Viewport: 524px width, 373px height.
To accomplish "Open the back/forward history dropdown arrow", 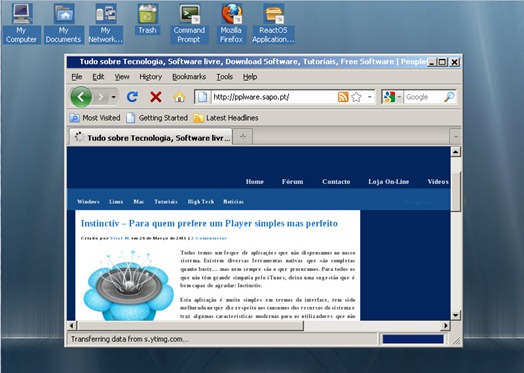I will pos(114,97).
